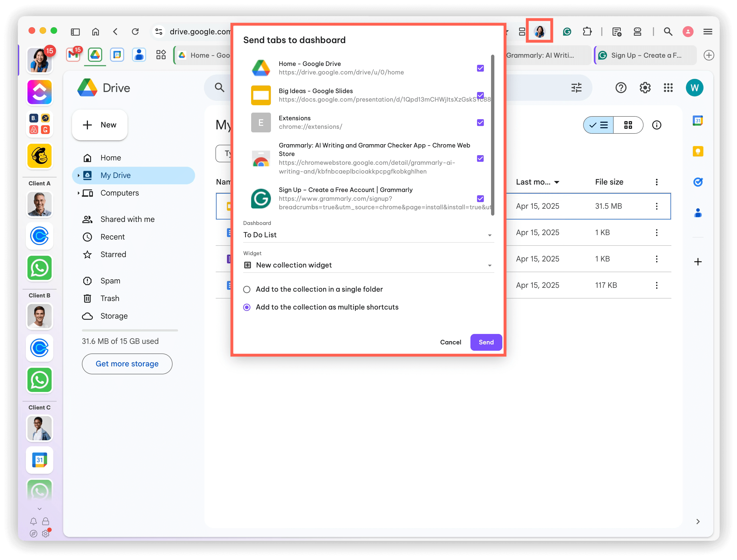Open the Google Drive pinned app
The image size is (737, 560).
pyautogui.click(x=95, y=55)
